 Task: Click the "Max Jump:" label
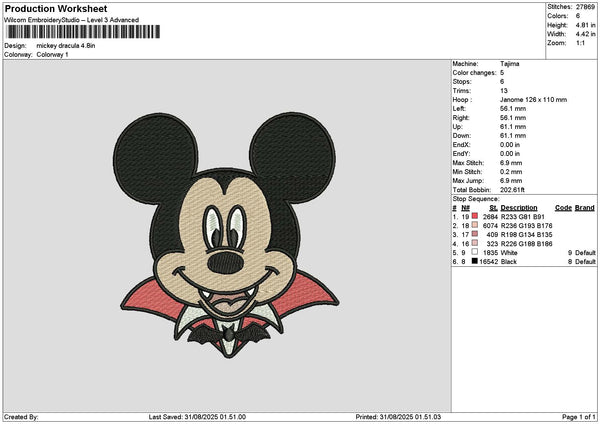coord(468,181)
